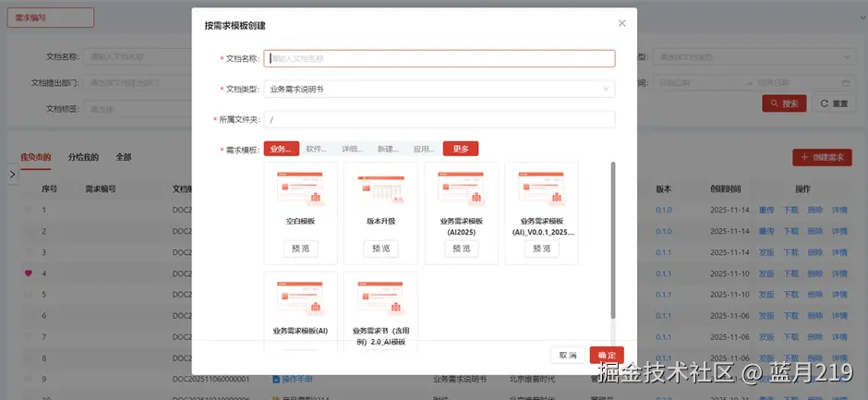Click the 空白模板 template thumbnail

pos(300,188)
